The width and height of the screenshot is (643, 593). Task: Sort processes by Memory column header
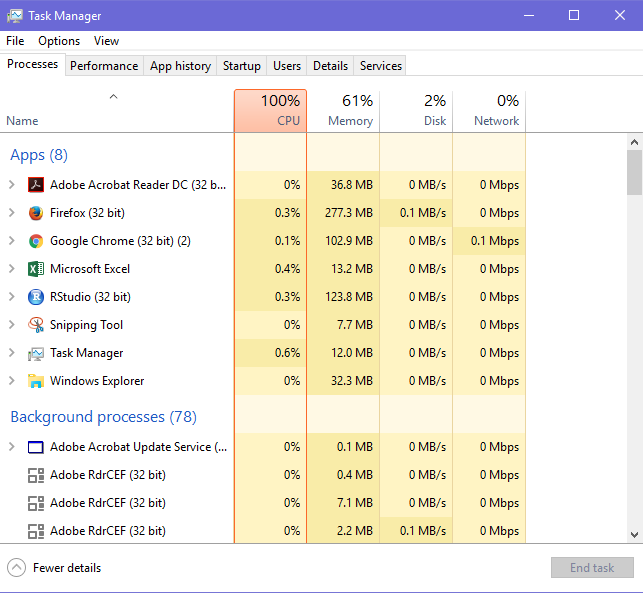[343, 111]
